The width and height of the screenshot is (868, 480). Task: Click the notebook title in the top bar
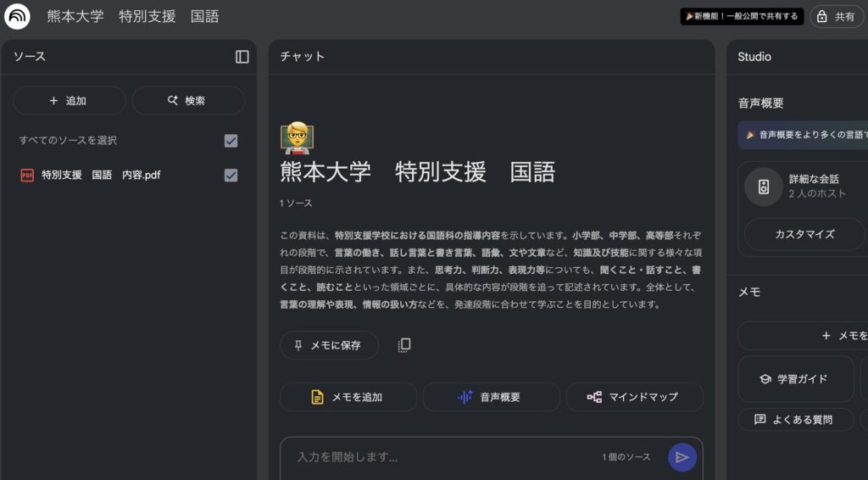point(133,16)
